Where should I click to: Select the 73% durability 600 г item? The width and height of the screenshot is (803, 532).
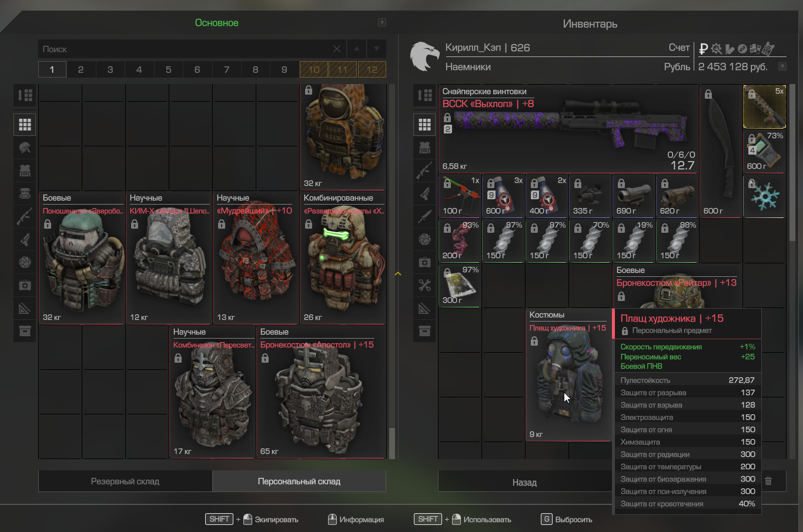click(x=764, y=152)
